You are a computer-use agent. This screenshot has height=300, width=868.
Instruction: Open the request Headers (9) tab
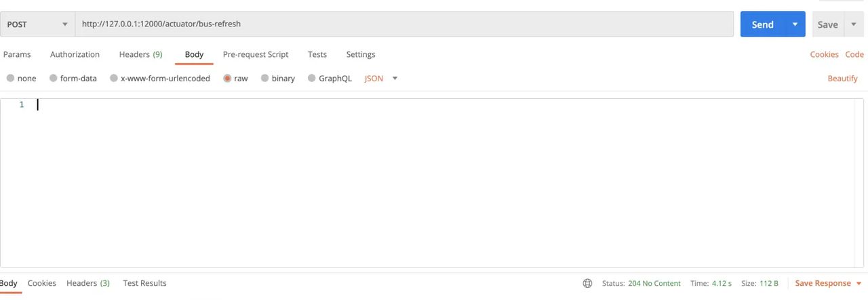tap(140, 54)
